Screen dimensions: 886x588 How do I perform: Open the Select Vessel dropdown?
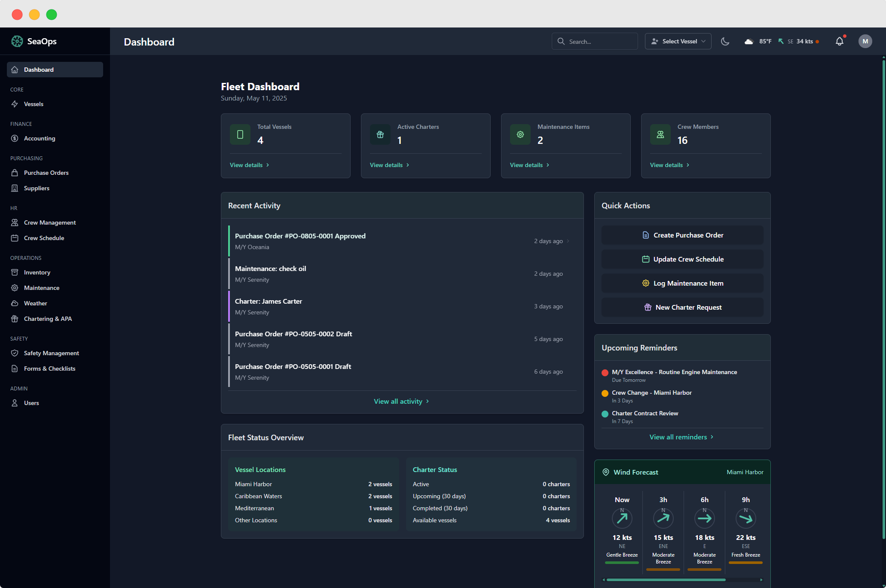(x=678, y=41)
